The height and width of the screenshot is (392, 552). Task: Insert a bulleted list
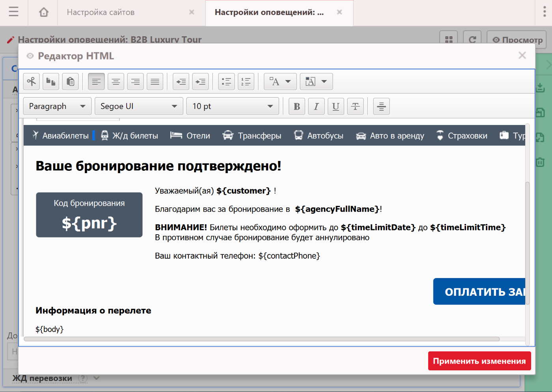[226, 82]
